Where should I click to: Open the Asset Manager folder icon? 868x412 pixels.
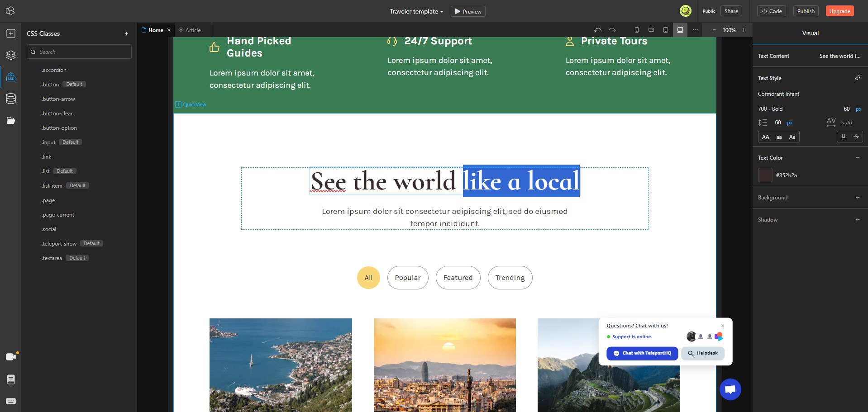point(11,120)
